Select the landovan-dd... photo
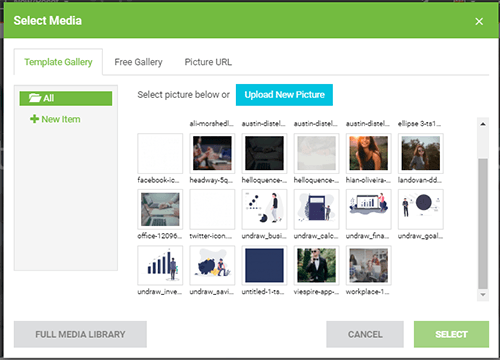 coord(421,153)
